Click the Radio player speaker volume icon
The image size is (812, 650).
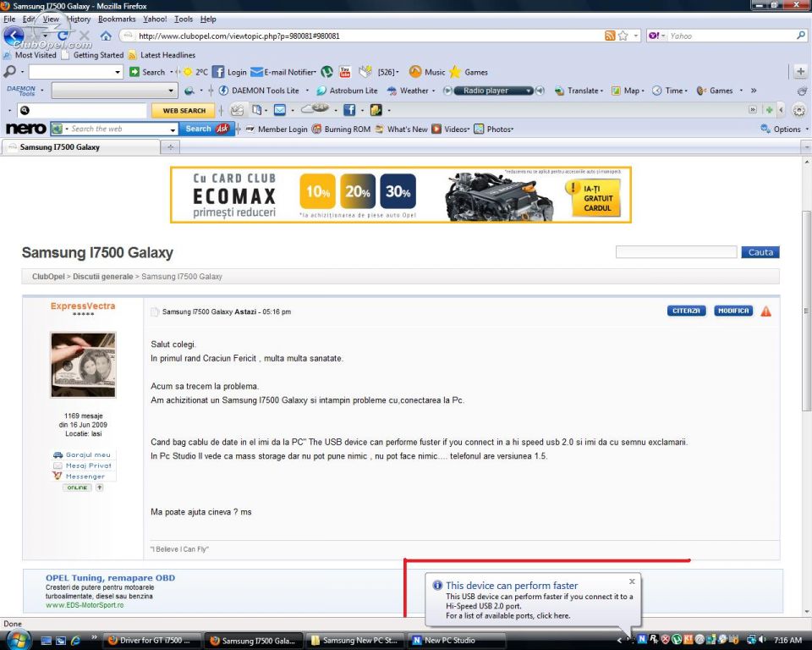(x=540, y=91)
